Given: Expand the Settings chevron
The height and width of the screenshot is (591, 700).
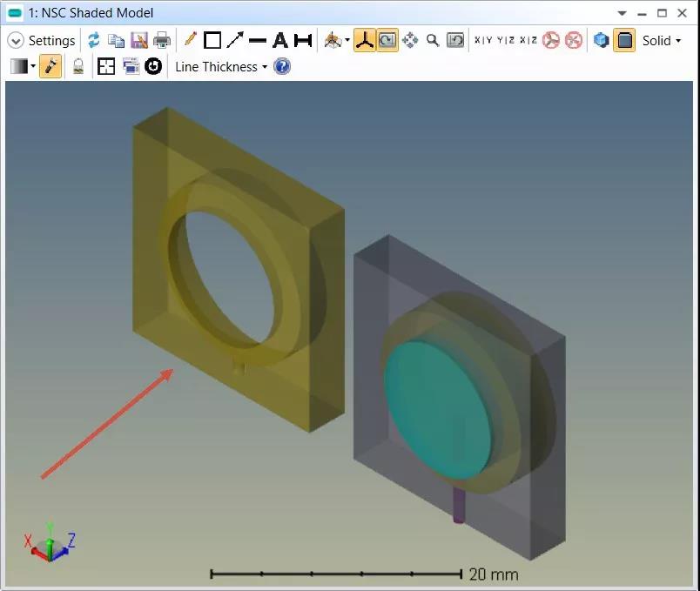Looking at the screenshot, I should click(x=15, y=41).
